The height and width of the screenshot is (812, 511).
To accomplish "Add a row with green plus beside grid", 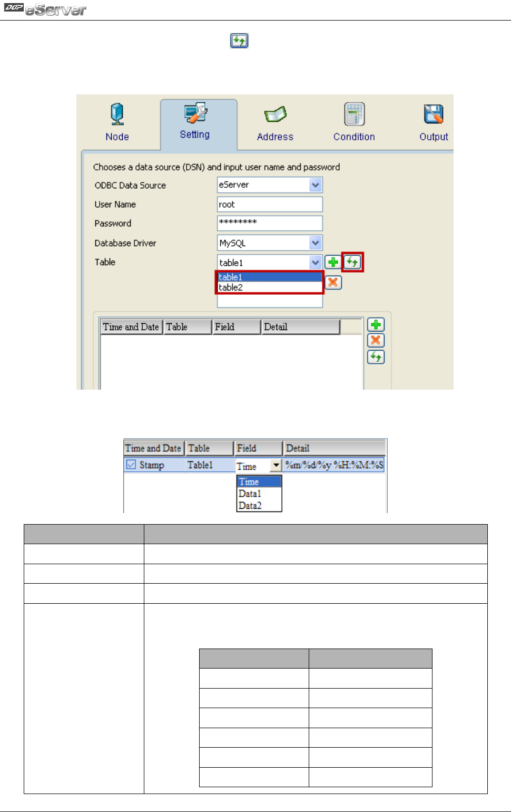I will [376, 325].
